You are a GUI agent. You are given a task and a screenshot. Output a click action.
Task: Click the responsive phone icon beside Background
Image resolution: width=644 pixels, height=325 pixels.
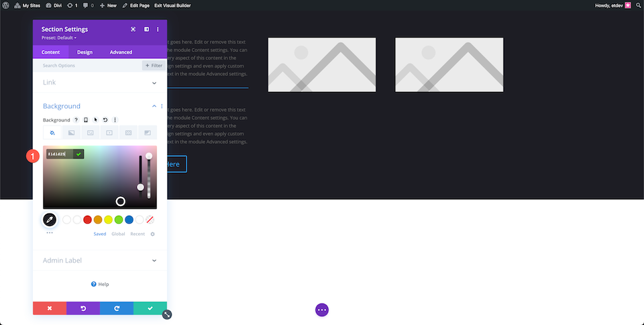click(86, 120)
